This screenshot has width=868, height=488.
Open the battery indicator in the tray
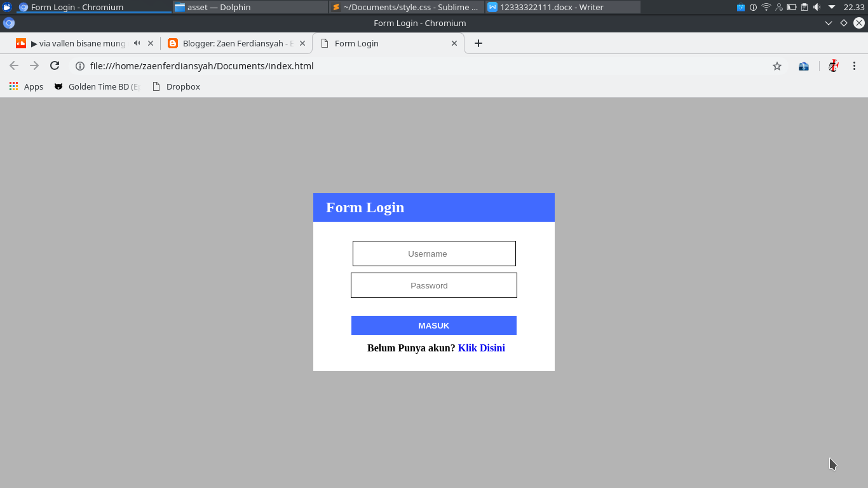(x=792, y=7)
